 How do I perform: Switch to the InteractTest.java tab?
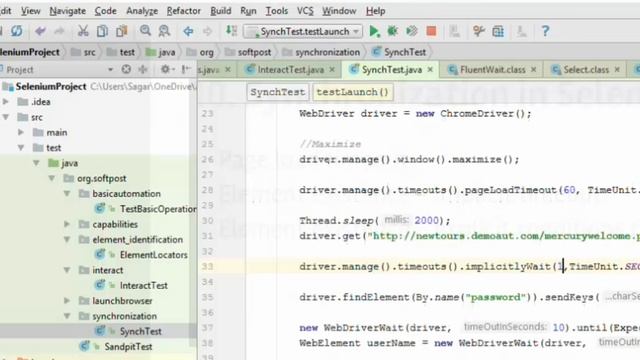(x=291, y=70)
